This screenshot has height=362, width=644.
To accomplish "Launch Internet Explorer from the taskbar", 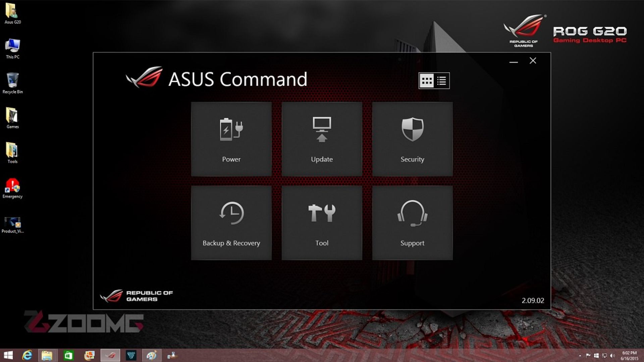I will coord(27,355).
